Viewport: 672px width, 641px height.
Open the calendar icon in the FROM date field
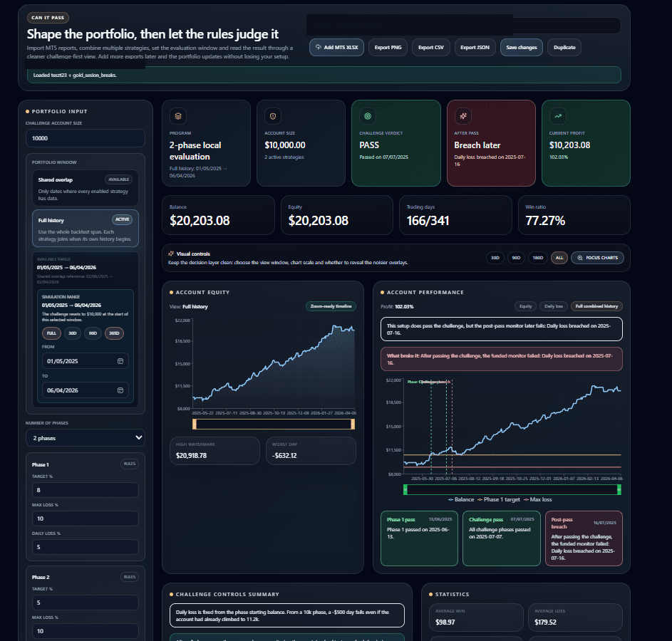120,361
